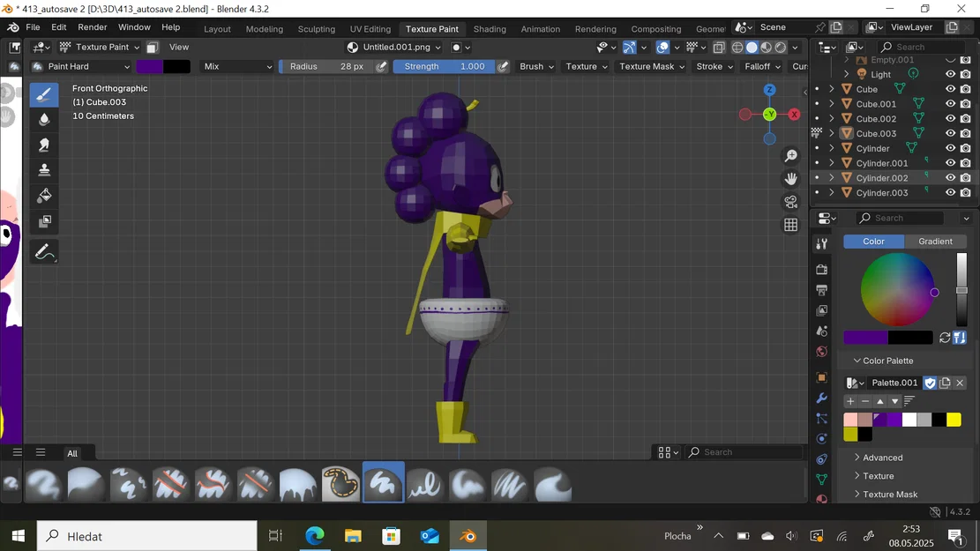Viewport: 980px width, 551px height.
Task: Open the Render properties tab icon
Action: [822, 269]
